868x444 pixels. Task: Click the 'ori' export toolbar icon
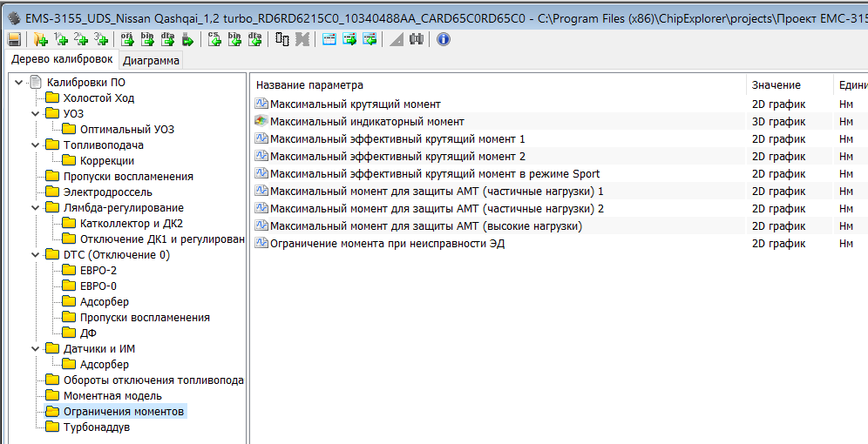tap(126, 39)
